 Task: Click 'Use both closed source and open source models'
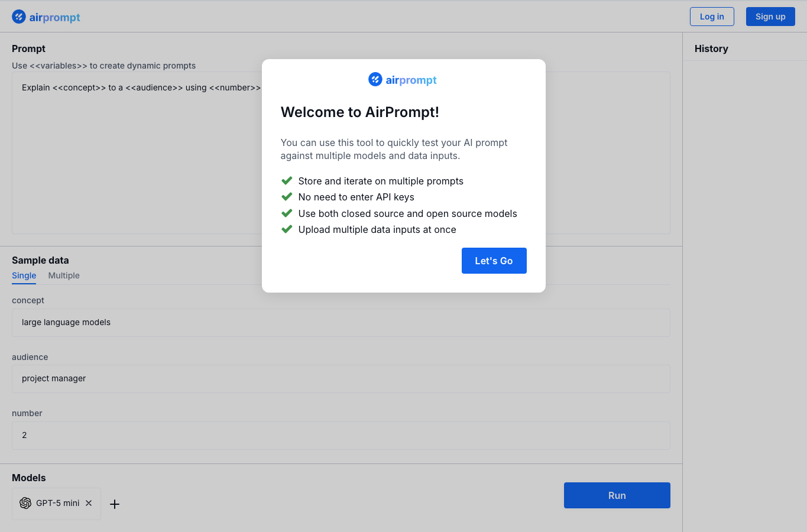click(x=407, y=213)
